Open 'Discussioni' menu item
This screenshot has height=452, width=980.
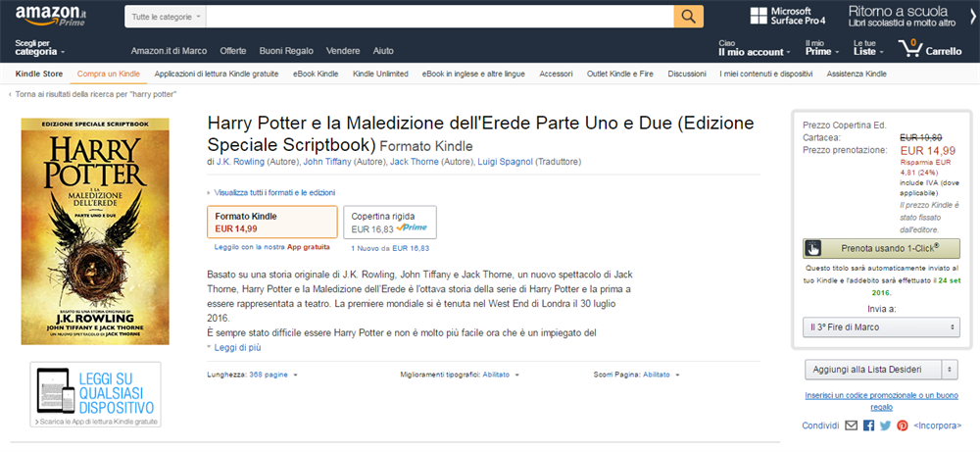(x=686, y=74)
